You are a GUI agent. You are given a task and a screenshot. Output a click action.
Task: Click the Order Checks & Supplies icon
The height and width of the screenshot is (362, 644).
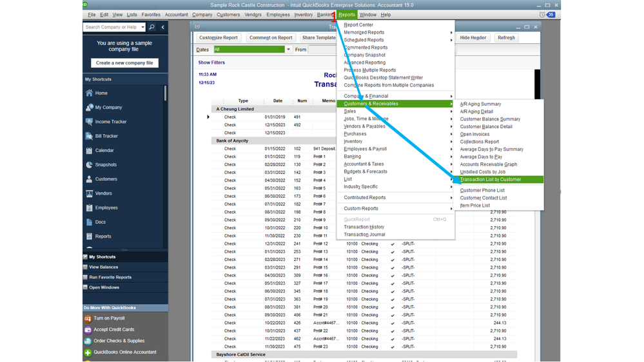(88, 341)
